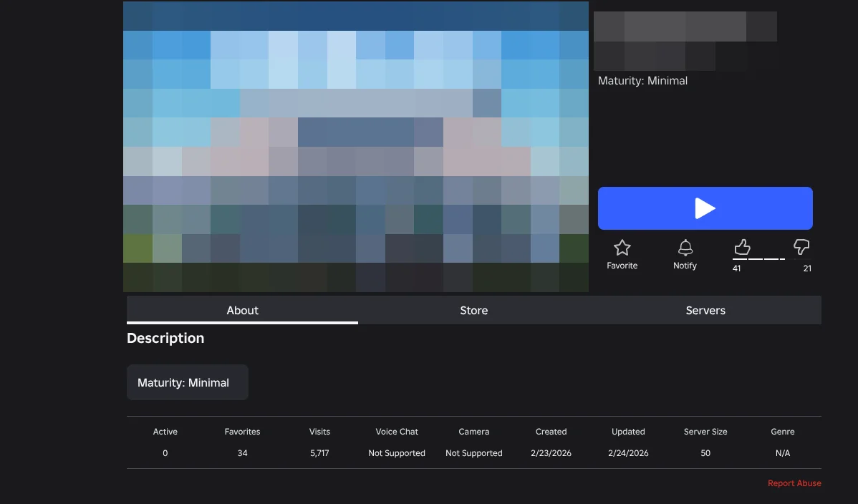
Task: Enable notifications via the Notify bell icon
Action: (x=685, y=247)
